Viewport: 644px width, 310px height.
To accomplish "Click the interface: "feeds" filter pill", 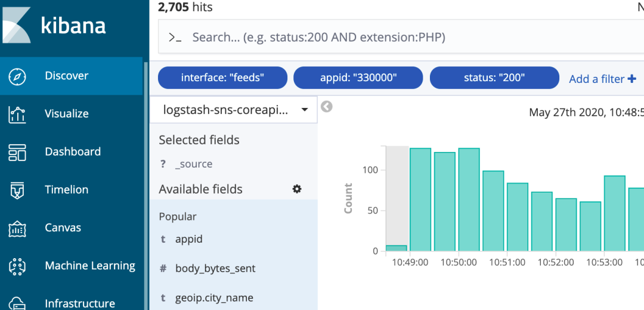I will tap(222, 77).
